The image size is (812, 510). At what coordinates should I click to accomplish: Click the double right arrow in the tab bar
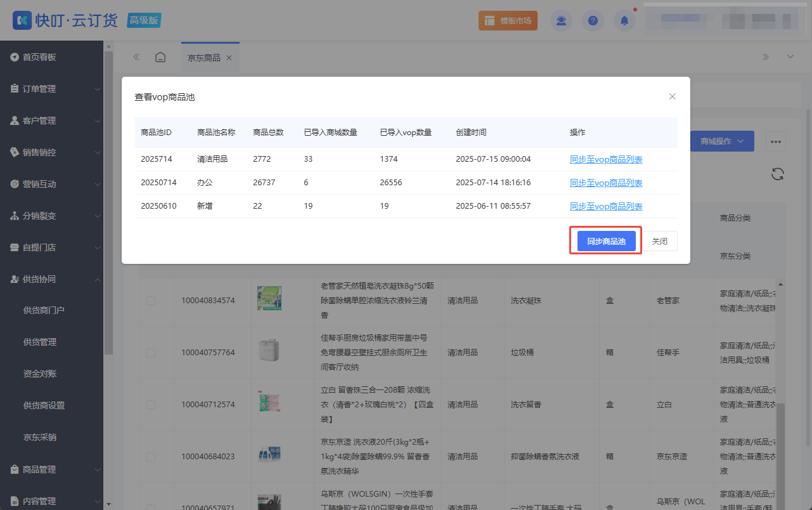pos(766,57)
